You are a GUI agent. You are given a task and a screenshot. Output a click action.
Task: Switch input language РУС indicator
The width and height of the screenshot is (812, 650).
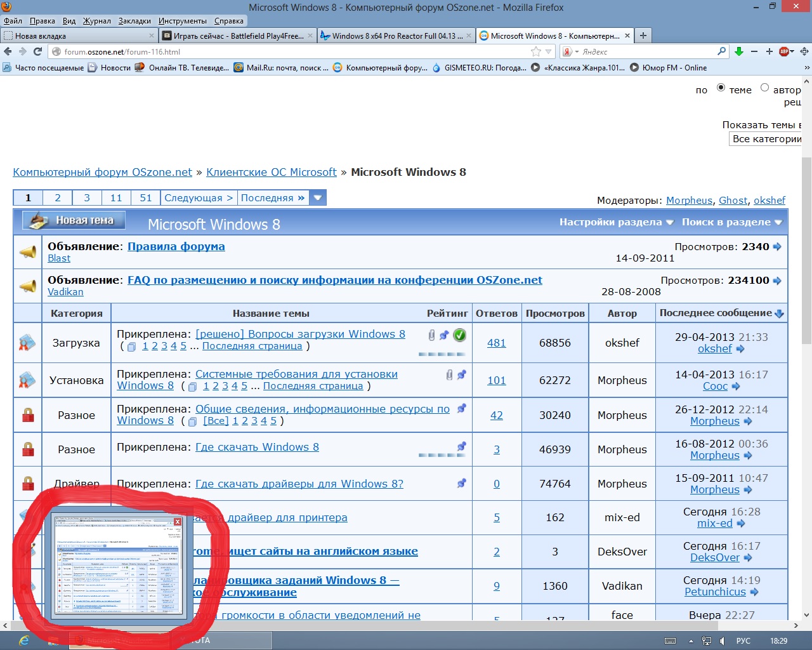coord(743,641)
